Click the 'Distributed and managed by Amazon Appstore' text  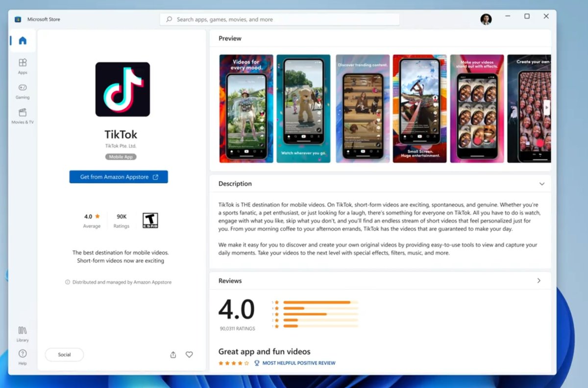click(x=122, y=282)
